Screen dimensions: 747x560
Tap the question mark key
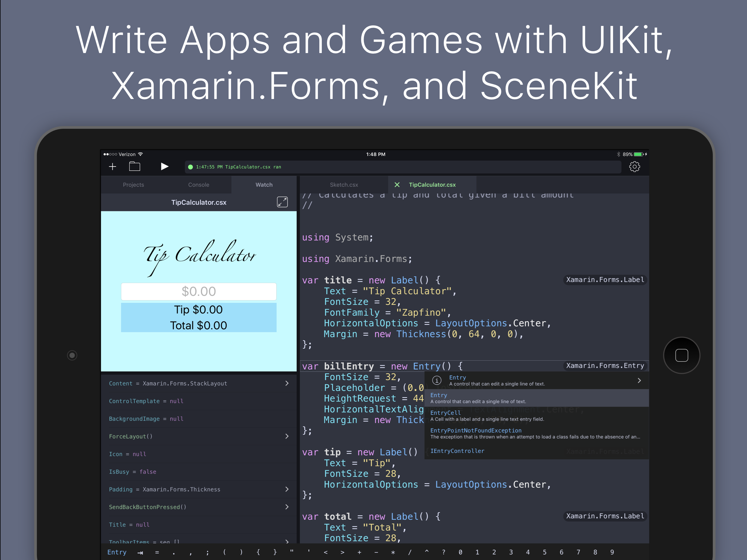[444, 553]
